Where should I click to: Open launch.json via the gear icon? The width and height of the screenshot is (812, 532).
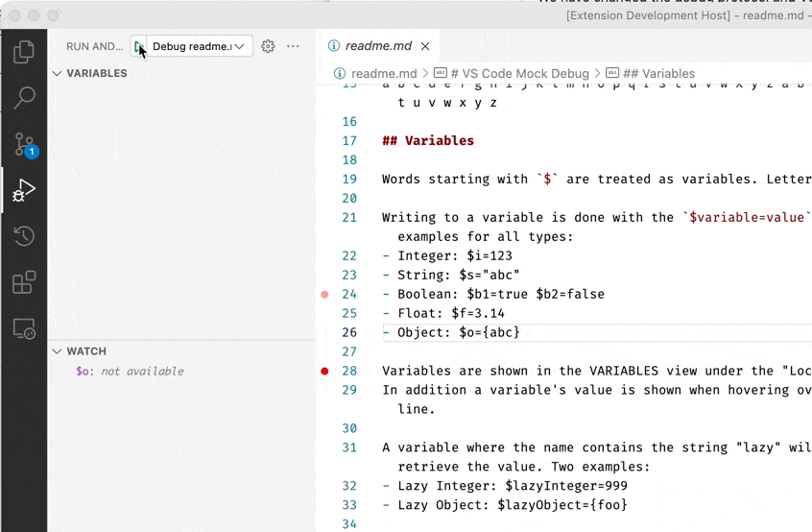click(268, 46)
